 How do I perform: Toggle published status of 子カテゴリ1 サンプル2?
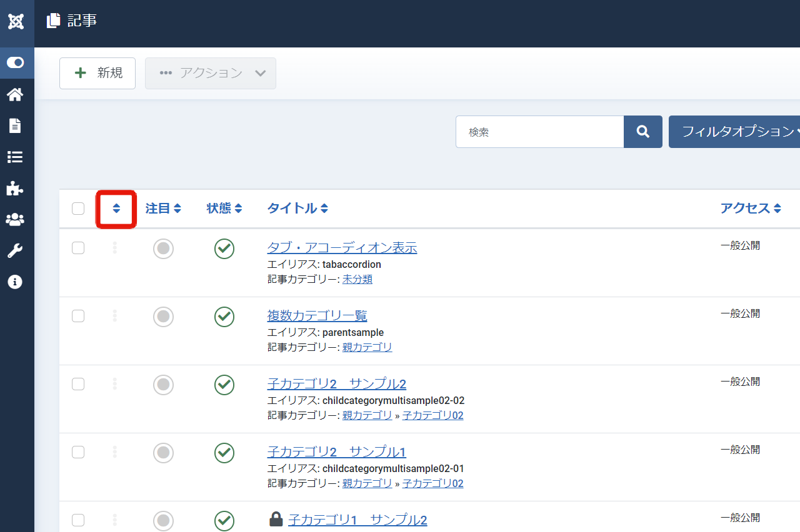pyautogui.click(x=224, y=521)
